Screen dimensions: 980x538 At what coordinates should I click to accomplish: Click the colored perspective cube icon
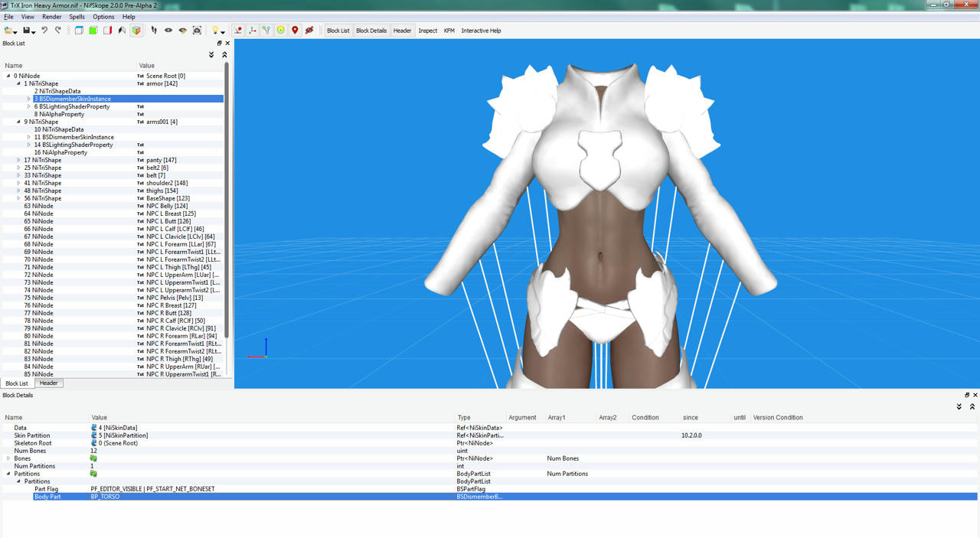136,31
